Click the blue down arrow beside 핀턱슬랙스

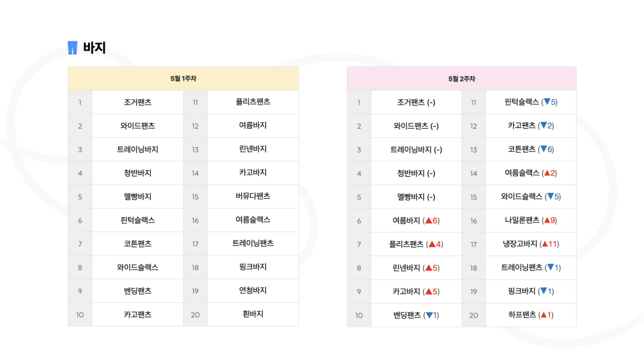coord(547,102)
